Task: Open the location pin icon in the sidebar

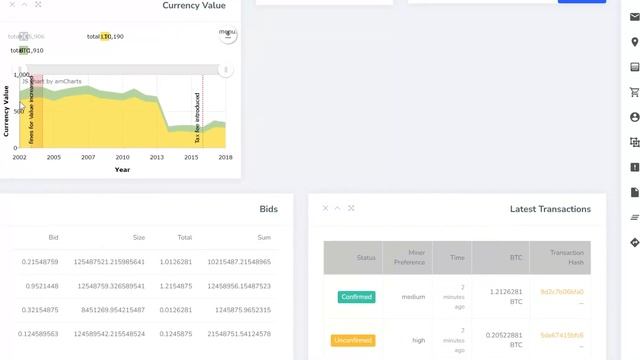Action: coord(635,42)
